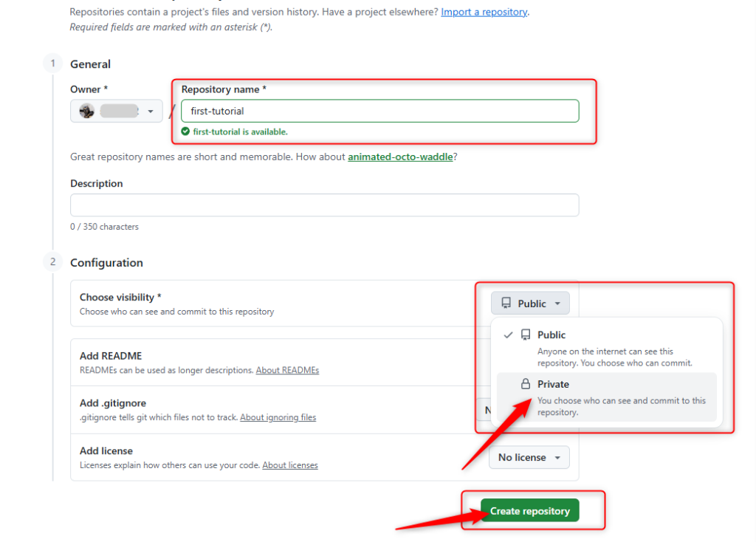Viewport: 756px width, 542px height.
Task: Click the checkmark next to Public option
Action: tap(508, 335)
